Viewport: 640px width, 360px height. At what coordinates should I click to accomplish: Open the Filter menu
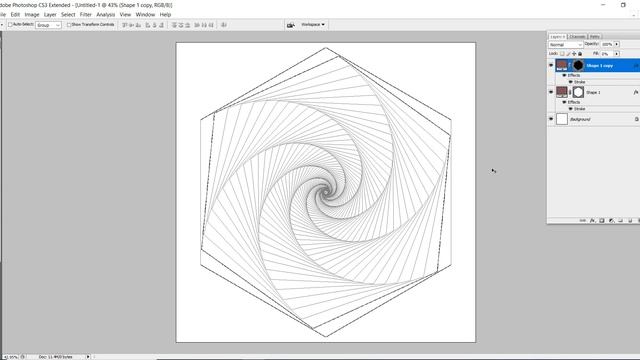(x=86, y=14)
